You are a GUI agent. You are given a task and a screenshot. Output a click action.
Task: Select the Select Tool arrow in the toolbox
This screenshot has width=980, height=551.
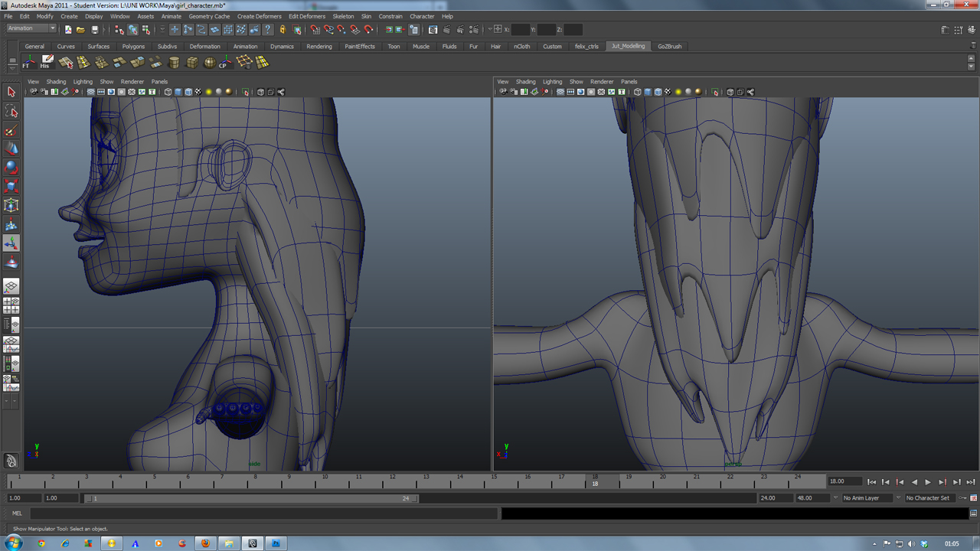[11, 92]
